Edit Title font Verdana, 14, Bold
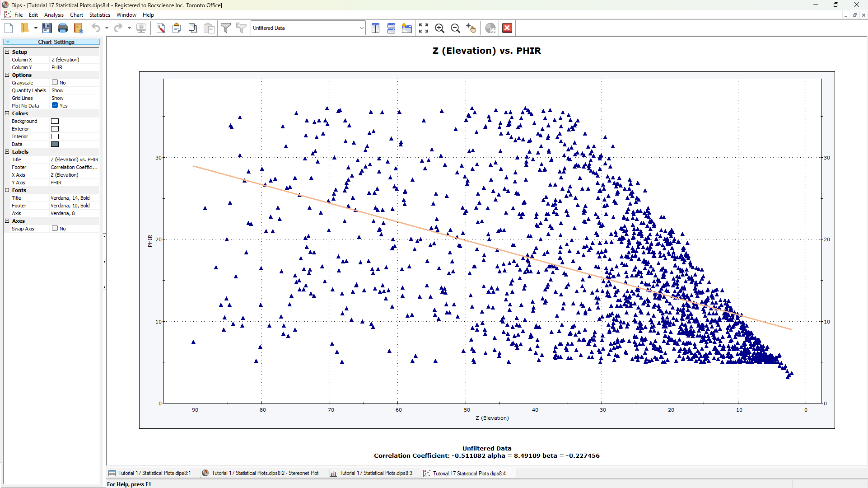The width and height of the screenshot is (868, 488). click(74, 198)
